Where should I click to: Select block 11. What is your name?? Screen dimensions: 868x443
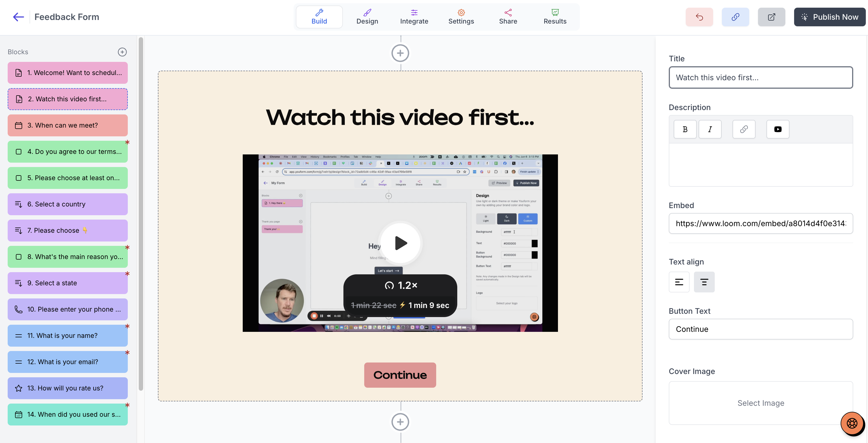click(68, 336)
